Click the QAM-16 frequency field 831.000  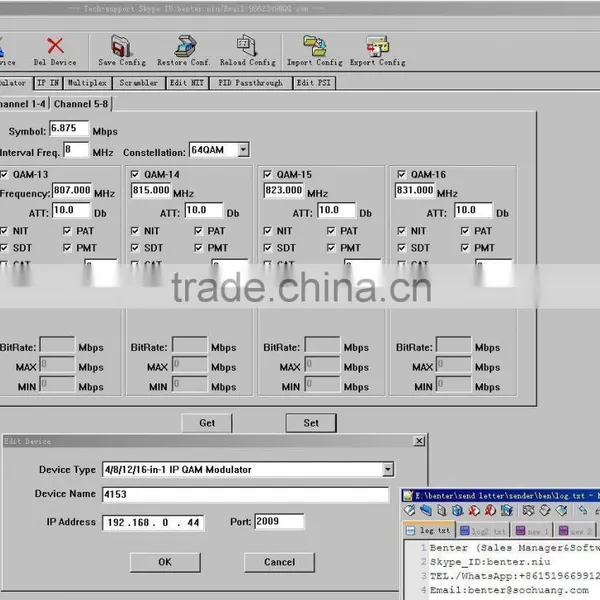[x=415, y=190]
